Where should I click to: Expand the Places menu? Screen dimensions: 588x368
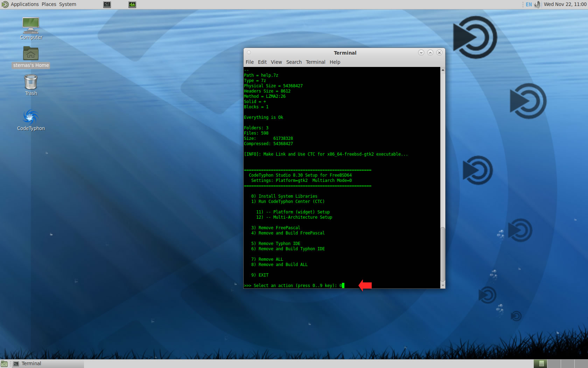click(49, 5)
